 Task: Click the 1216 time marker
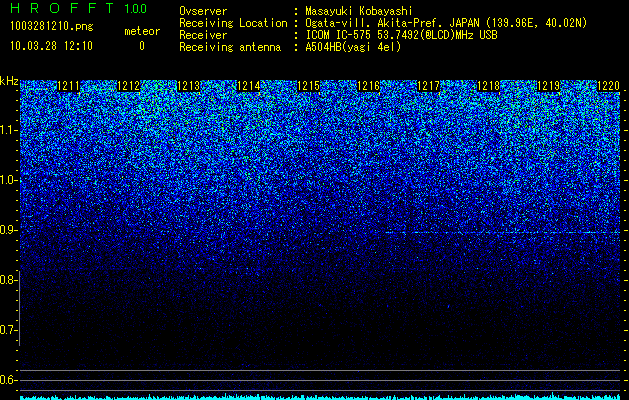[369, 86]
